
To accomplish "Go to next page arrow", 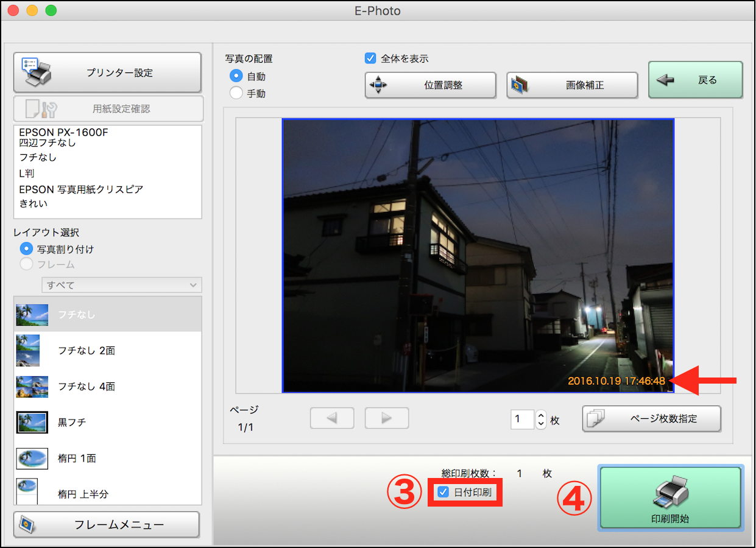I will [x=386, y=418].
